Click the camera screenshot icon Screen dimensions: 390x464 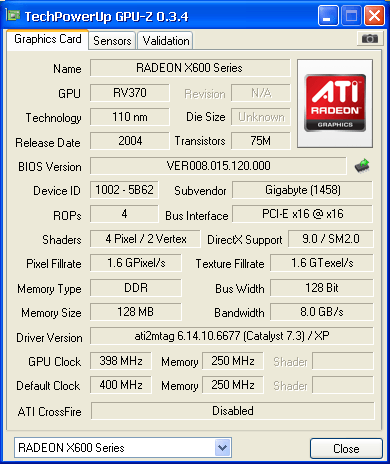[370, 39]
